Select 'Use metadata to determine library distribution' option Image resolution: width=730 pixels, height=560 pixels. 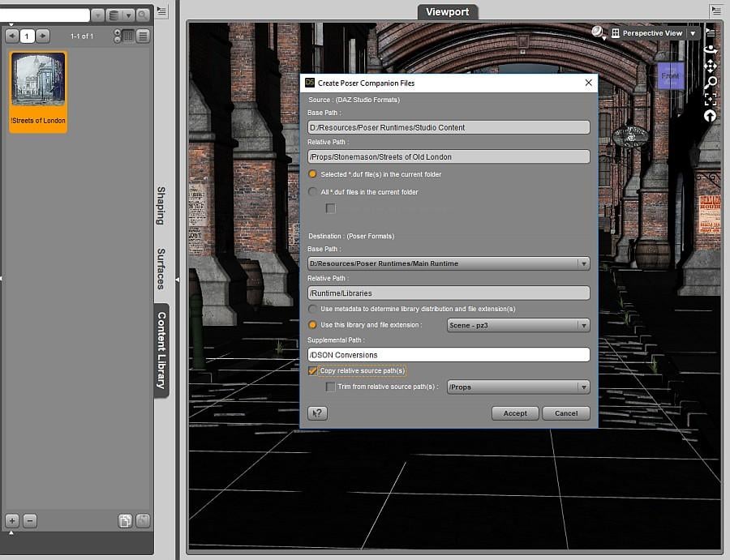coord(312,309)
